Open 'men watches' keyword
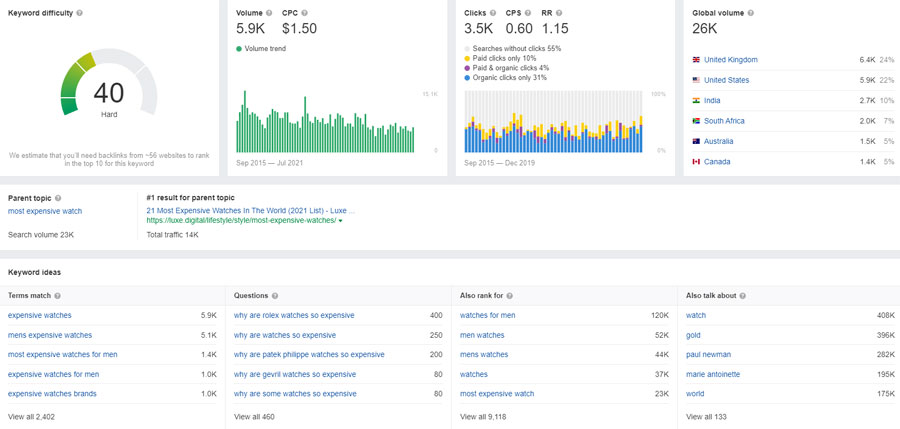This screenshot has width=900, height=429. point(482,335)
